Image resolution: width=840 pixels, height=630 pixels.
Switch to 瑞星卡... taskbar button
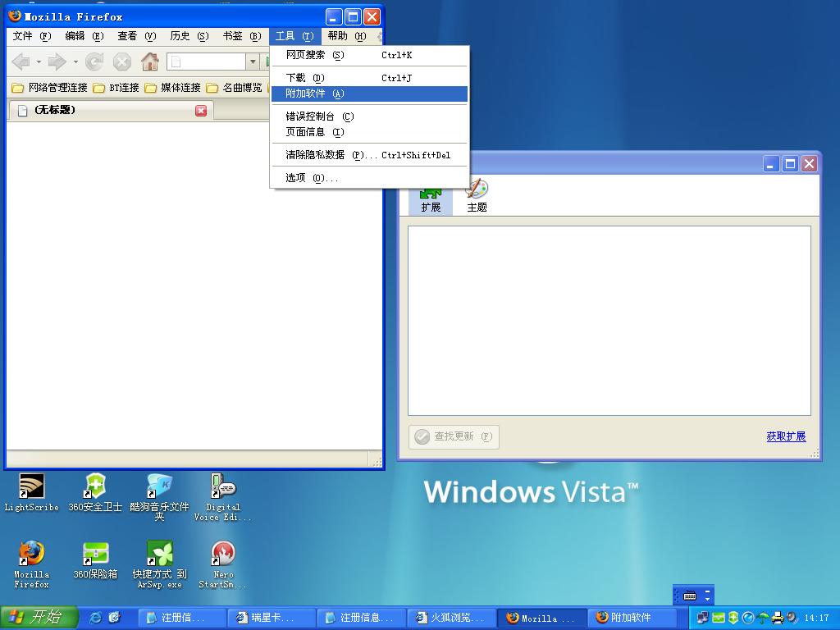(271, 618)
